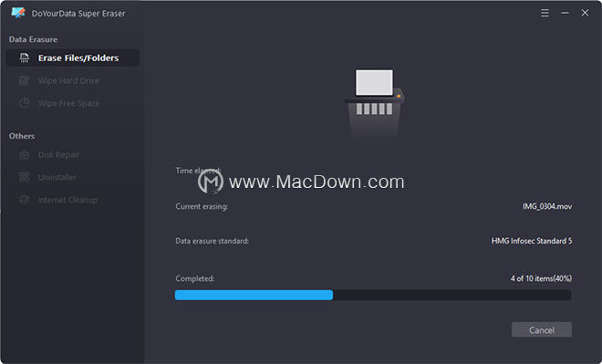Click the Data erasure standard label

[212, 241]
